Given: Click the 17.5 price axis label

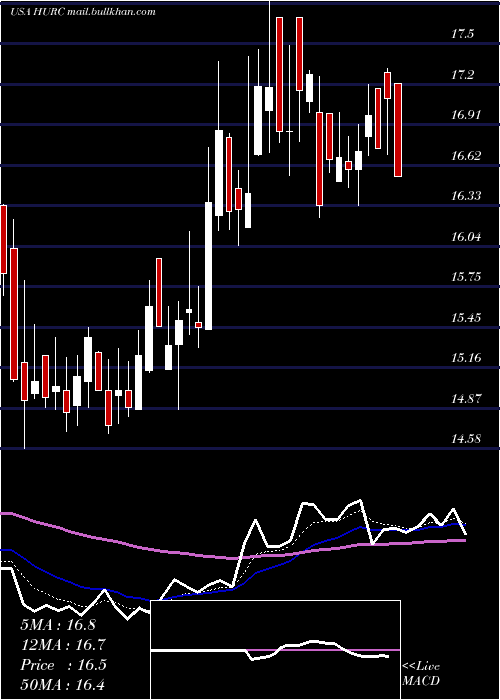Looking at the screenshot, I should (x=462, y=34).
